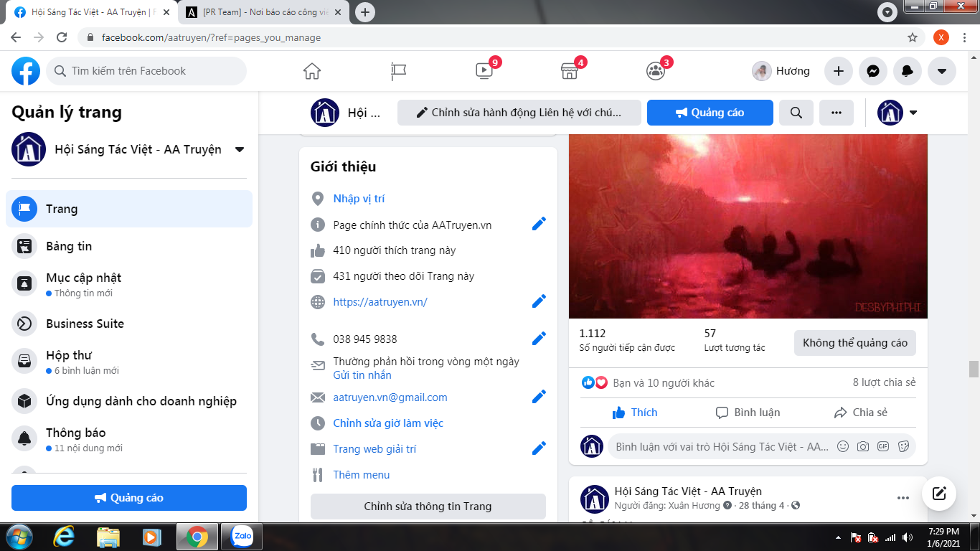Screen dimensions: 980x551
Task: Open Bảng tin in sidebar
Action: (x=129, y=246)
